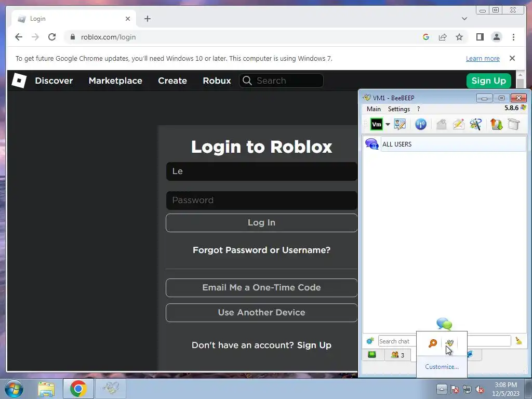Show hidden tray icons arrow
The image size is (532, 399).
point(442,389)
